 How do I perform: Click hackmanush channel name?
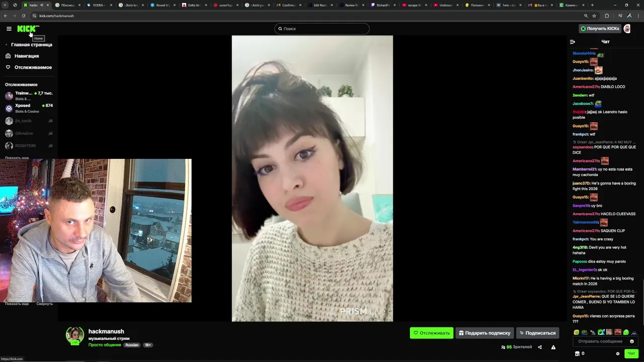(106, 331)
